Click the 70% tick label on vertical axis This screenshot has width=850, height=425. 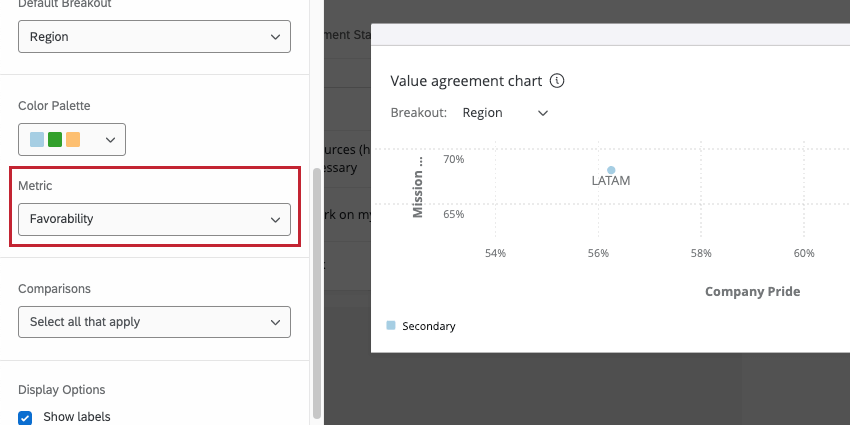(454, 159)
